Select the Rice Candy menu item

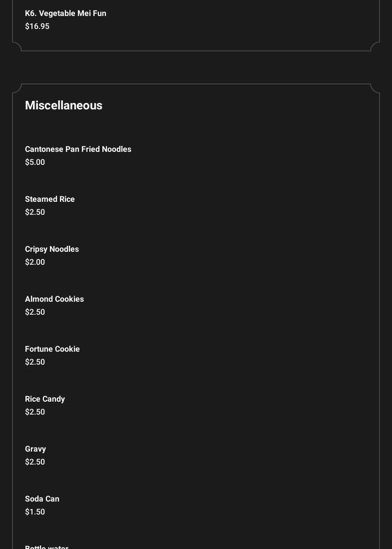[45, 399]
